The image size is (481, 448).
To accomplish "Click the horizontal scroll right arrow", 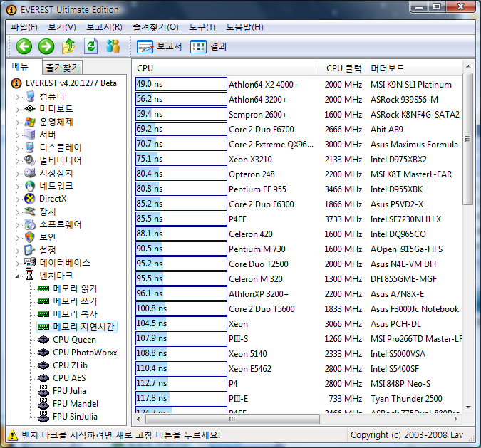I will point(456,419).
